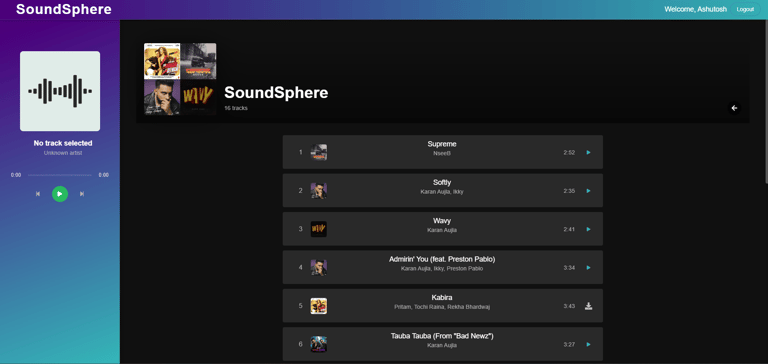Select the song title Kabira
Image resolution: width=768 pixels, height=364 pixels.
point(442,297)
